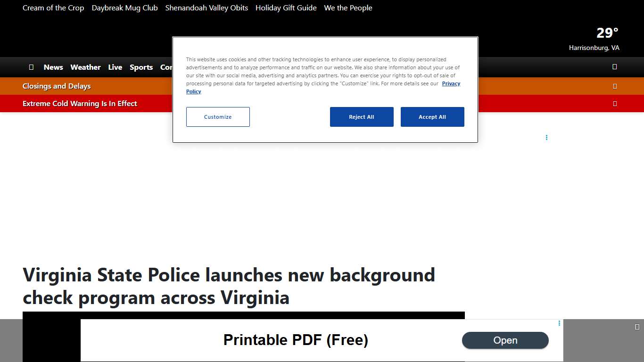
Task: Open the Customize cookie preferences
Action: coord(218,117)
